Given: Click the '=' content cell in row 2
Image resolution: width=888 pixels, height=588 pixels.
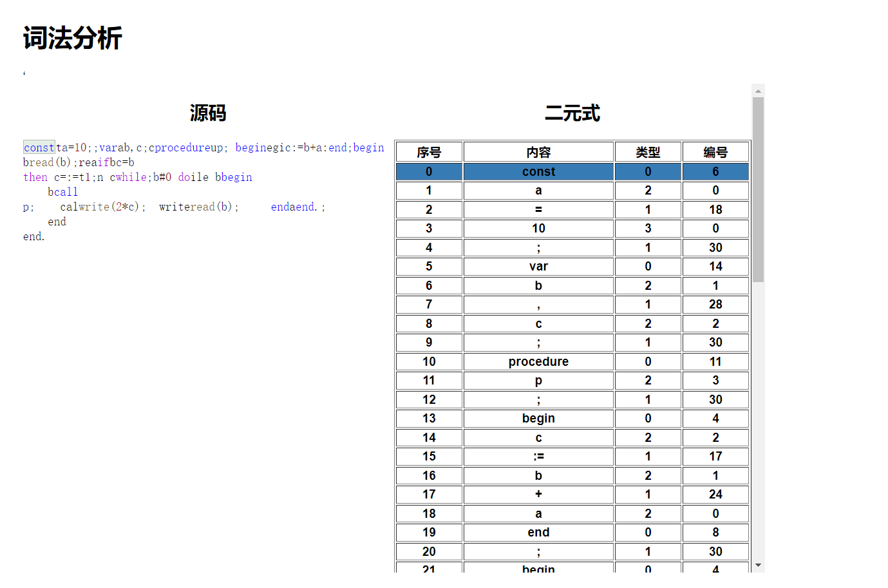Looking at the screenshot, I should click(538, 209).
